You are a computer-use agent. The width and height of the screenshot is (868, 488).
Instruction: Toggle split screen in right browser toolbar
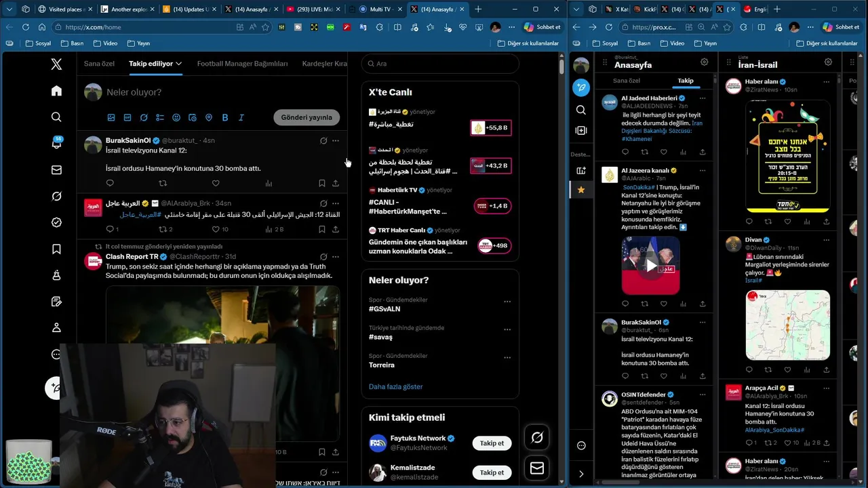click(761, 27)
